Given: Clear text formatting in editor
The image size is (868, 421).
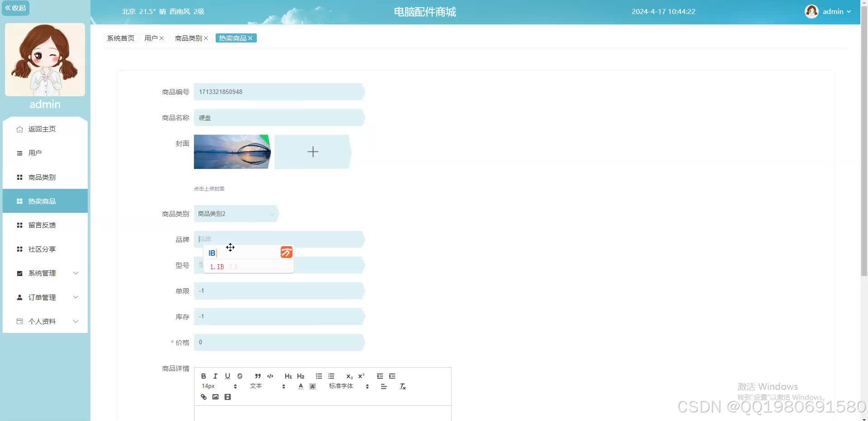Looking at the screenshot, I should tap(402, 386).
